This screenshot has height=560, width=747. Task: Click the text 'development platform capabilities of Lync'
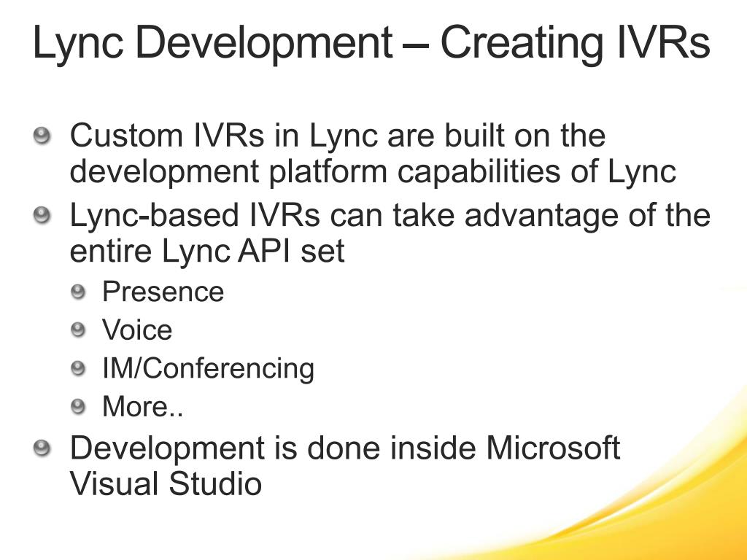tap(373, 172)
